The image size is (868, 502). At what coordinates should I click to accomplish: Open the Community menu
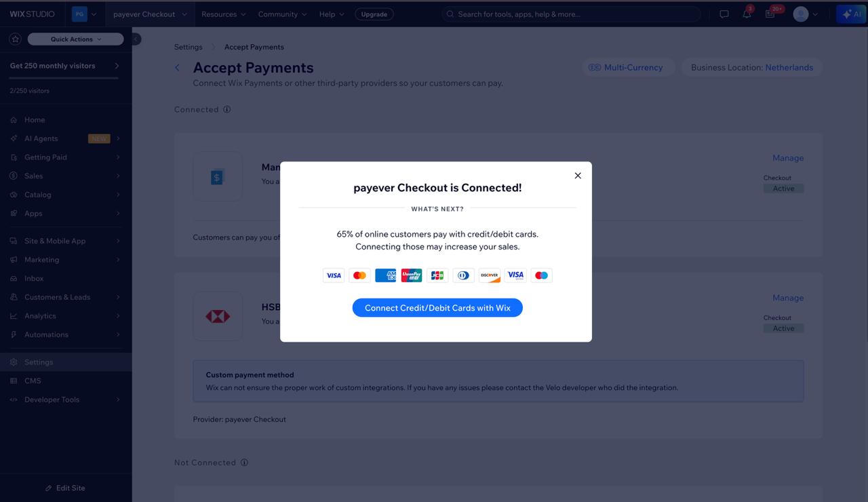282,14
